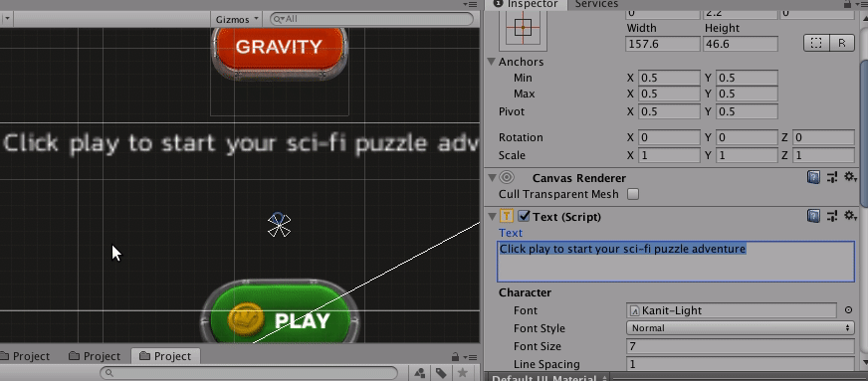
Task: Select the 'Click play to start' scene text
Action: tap(242, 143)
